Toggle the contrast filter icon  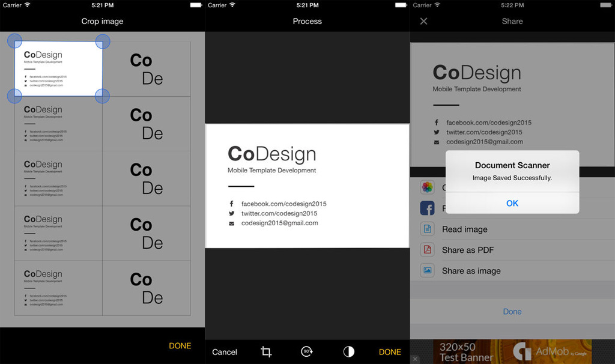click(348, 352)
